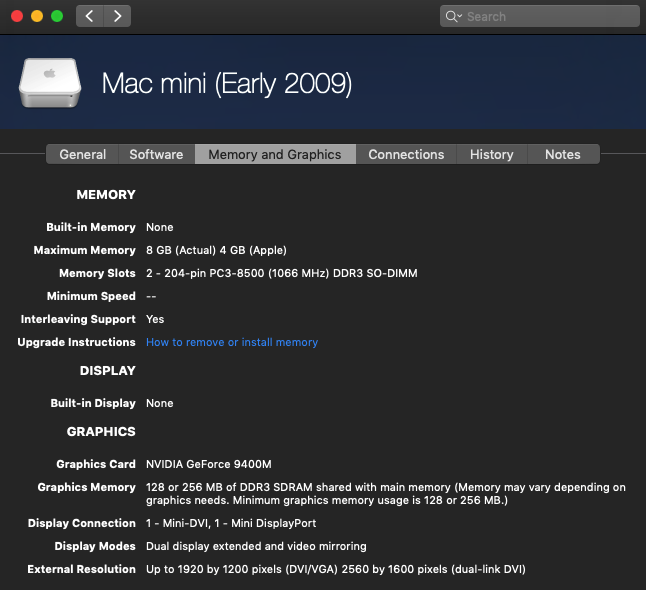Click the 'Built-in Display' label
Screen dimensions: 646x590
pyautogui.click(x=93, y=403)
